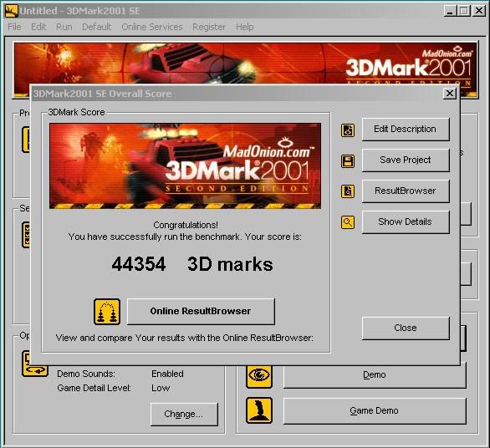Open the Run menu
490x448 pixels.
click(x=64, y=27)
